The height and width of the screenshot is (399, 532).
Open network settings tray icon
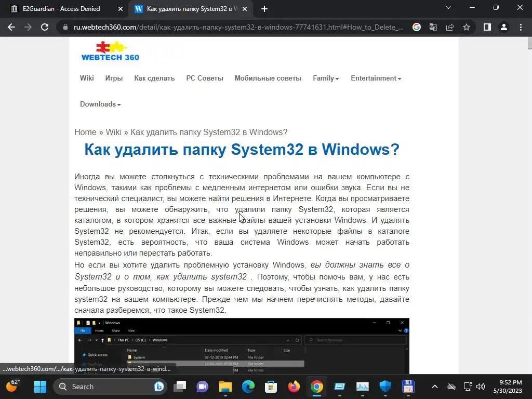coord(468,387)
